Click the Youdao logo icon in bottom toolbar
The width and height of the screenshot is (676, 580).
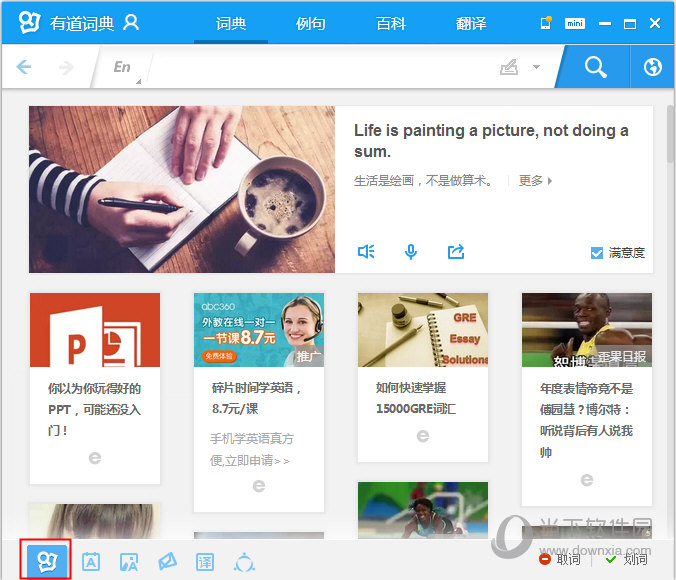[x=45, y=560]
